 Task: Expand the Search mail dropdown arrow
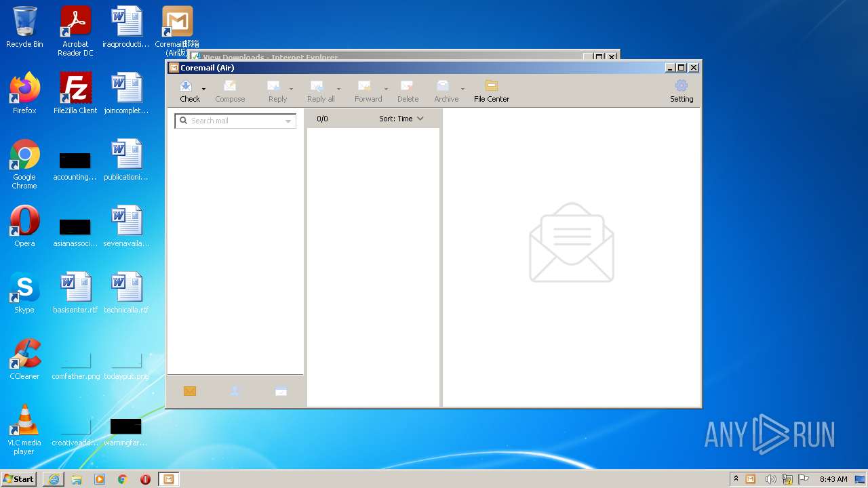click(288, 121)
